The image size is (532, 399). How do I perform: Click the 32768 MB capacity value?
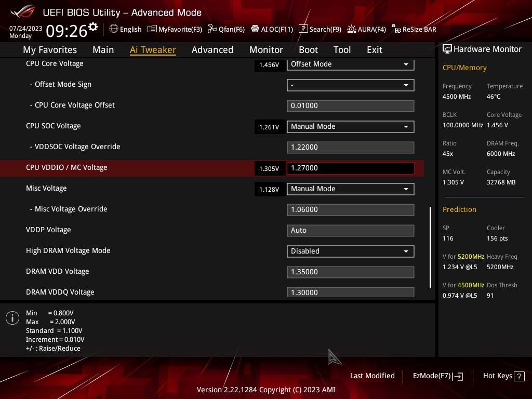click(501, 182)
